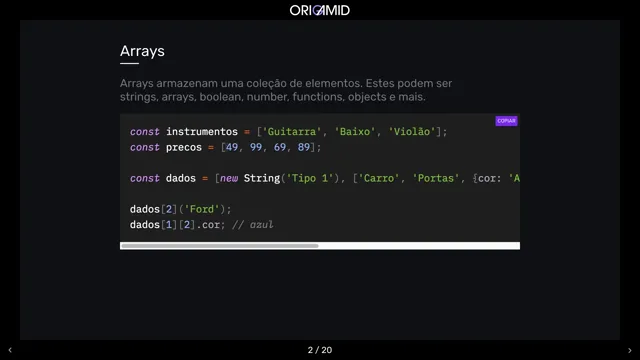Click the 'Ford' argument in dados[2] call
Viewport: 640px width, 360px height.
click(202, 209)
